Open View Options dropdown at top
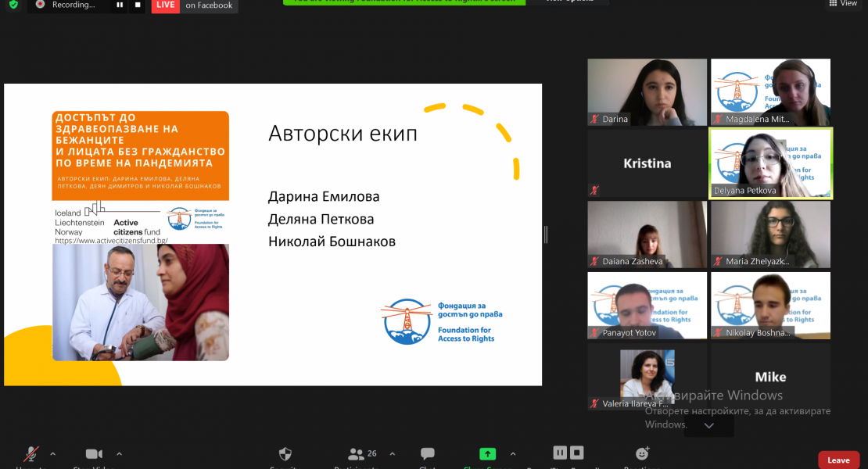 [x=569, y=2]
